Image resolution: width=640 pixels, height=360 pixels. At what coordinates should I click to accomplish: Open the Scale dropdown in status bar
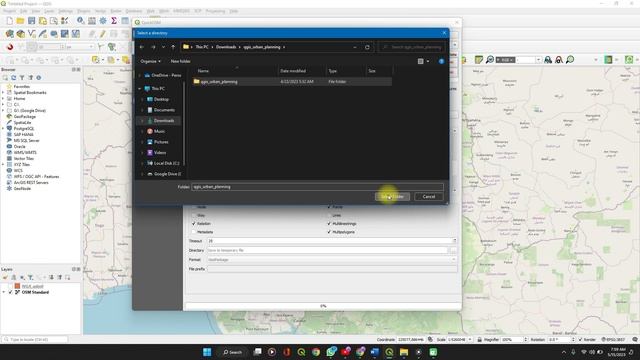point(470,340)
